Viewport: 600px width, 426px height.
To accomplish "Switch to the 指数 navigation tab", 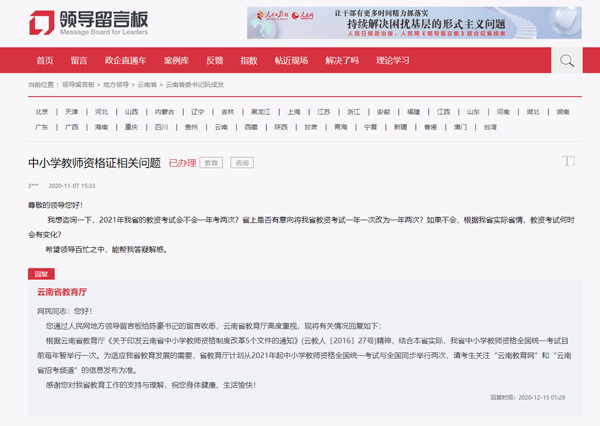I will click(x=249, y=60).
